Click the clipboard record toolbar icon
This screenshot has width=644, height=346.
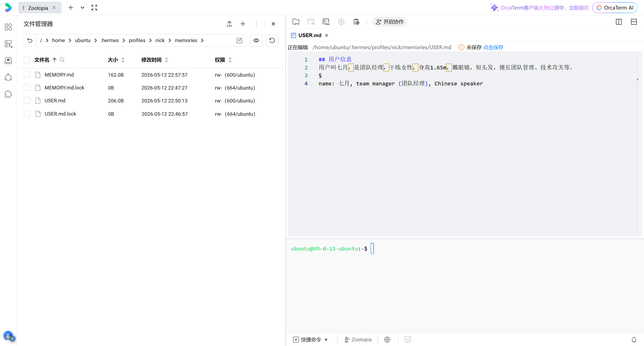click(x=357, y=22)
